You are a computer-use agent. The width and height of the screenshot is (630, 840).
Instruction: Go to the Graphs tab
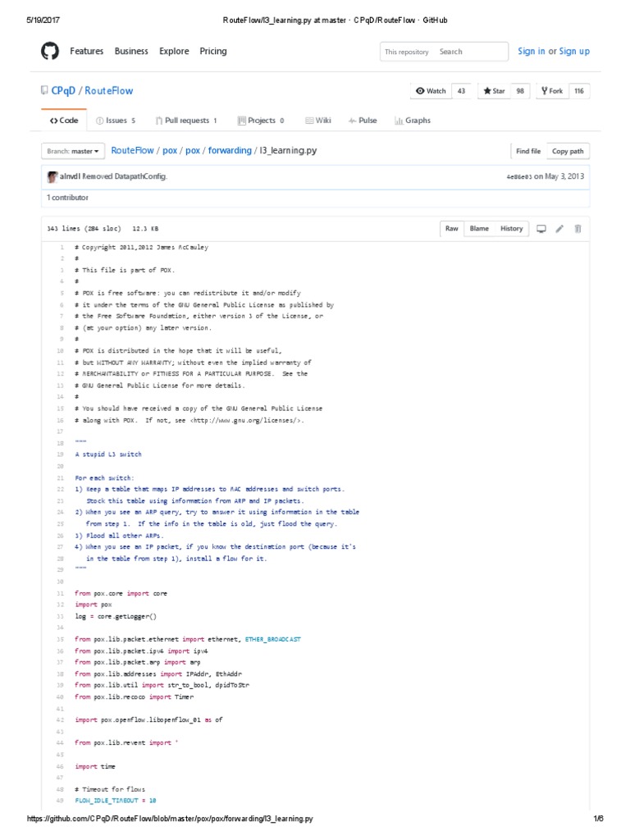[x=413, y=121]
